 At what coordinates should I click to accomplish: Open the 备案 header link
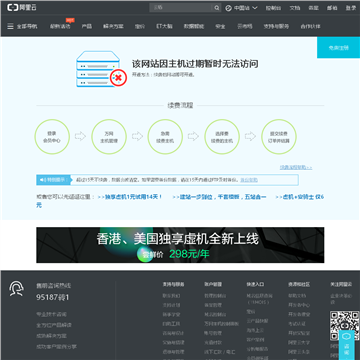click(313, 8)
